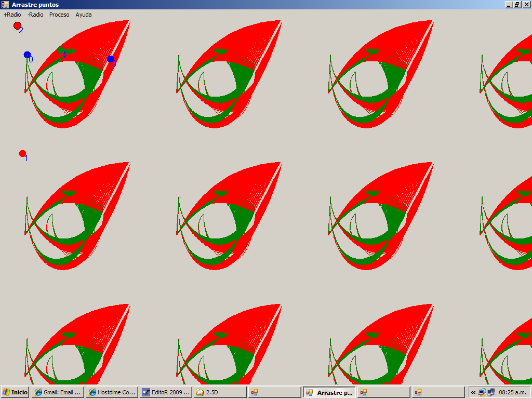Restore the window using title bar button
Viewport: 532px width, 399px height.
(517, 5)
